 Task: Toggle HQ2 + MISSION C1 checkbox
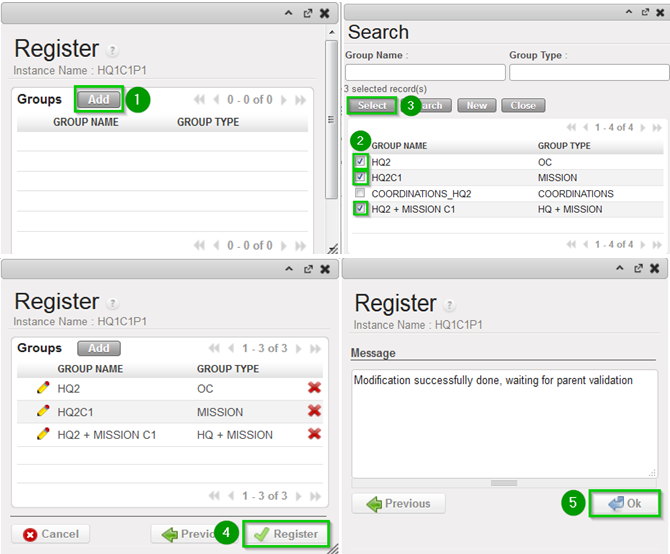pos(360,208)
